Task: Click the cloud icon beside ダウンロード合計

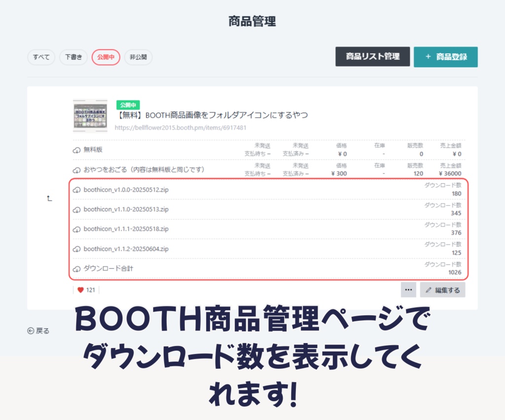Action: point(76,269)
